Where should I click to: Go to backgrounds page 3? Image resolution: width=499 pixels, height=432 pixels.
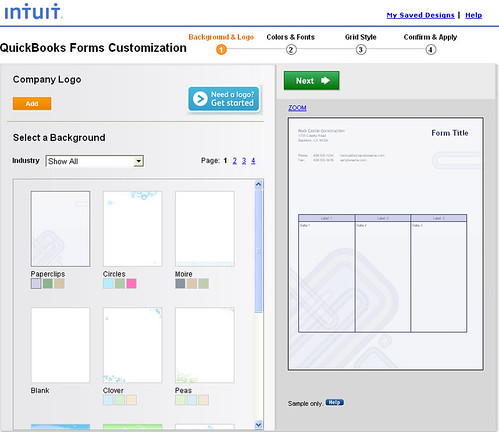[244, 161]
